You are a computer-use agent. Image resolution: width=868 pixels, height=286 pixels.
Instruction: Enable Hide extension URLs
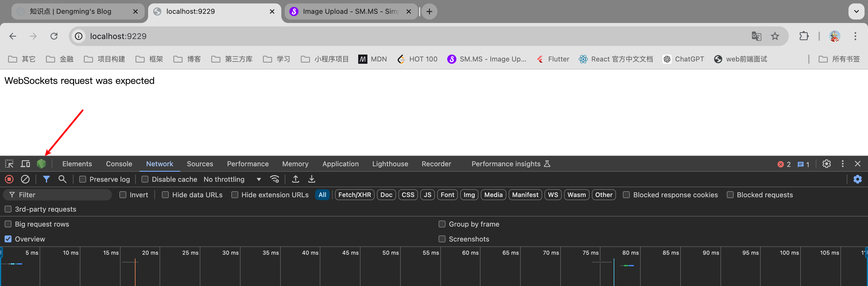pos(235,195)
